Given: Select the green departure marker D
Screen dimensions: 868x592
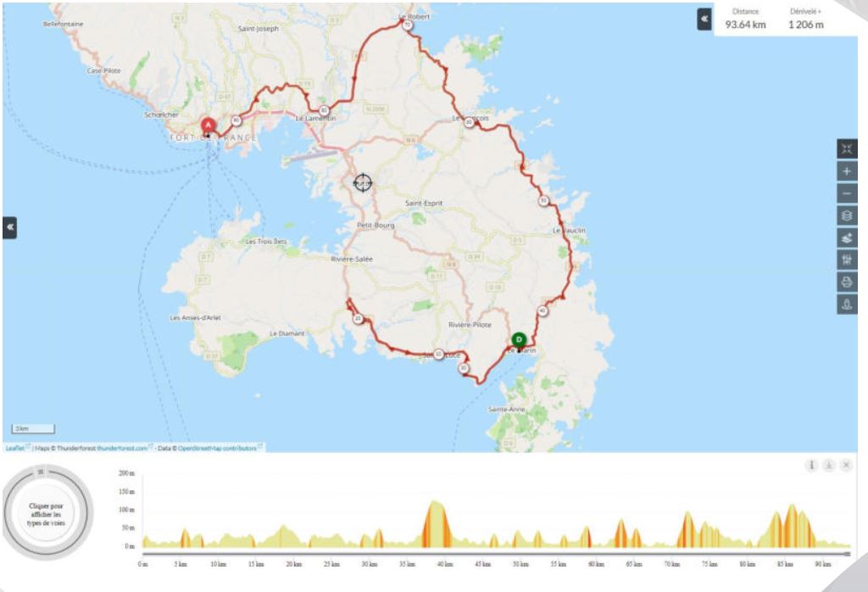Looking at the screenshot, I should (x=519, y=341).
